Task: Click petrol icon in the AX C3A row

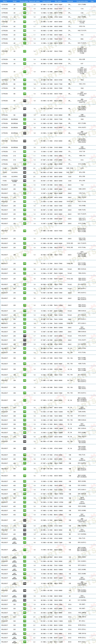Action: coord(25,13)
